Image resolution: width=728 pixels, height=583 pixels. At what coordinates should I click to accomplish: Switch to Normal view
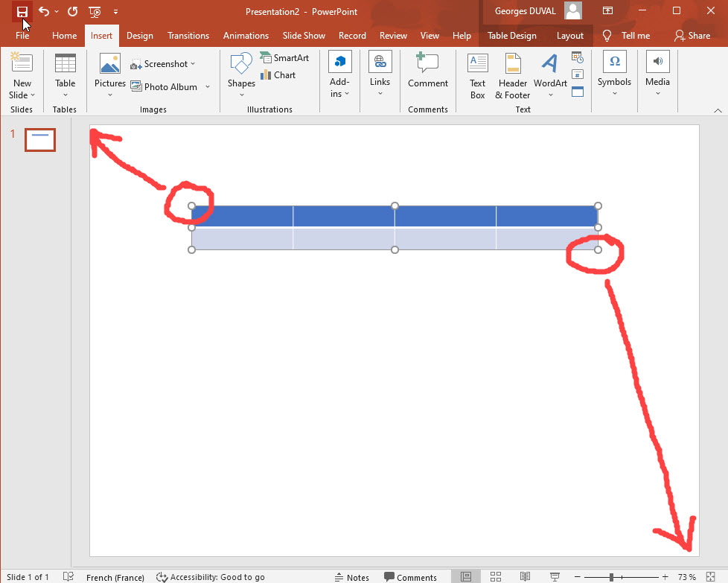466,576
